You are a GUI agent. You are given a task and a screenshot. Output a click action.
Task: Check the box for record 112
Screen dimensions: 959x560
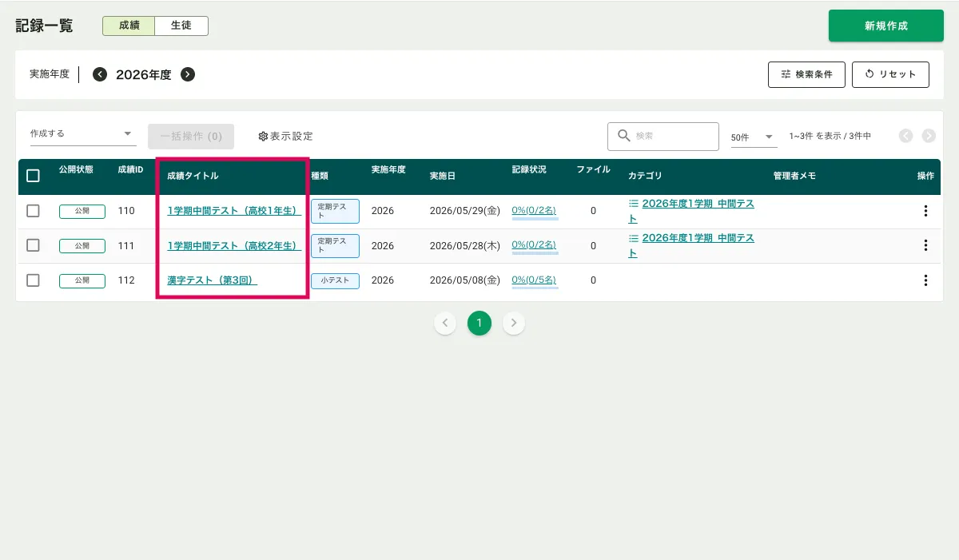(33, 280)
